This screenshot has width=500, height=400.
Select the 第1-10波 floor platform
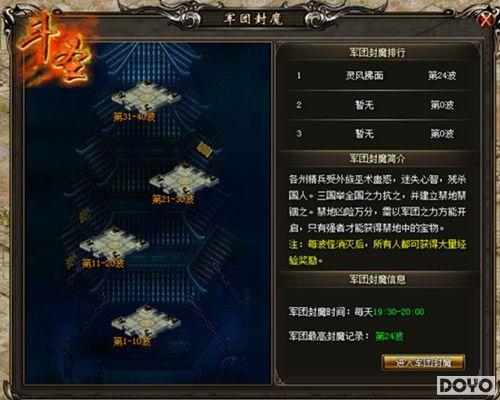point(146,321)
